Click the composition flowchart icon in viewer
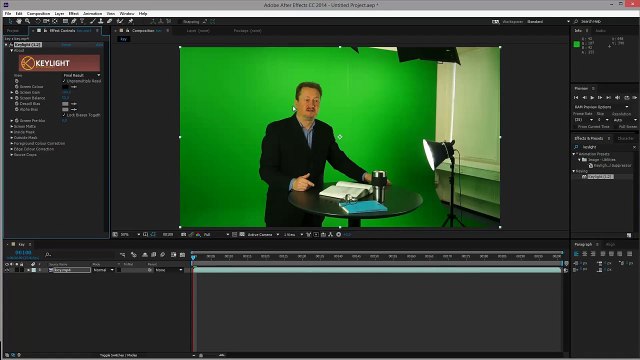Screen dimensions: 640x360 pos(331,235)
